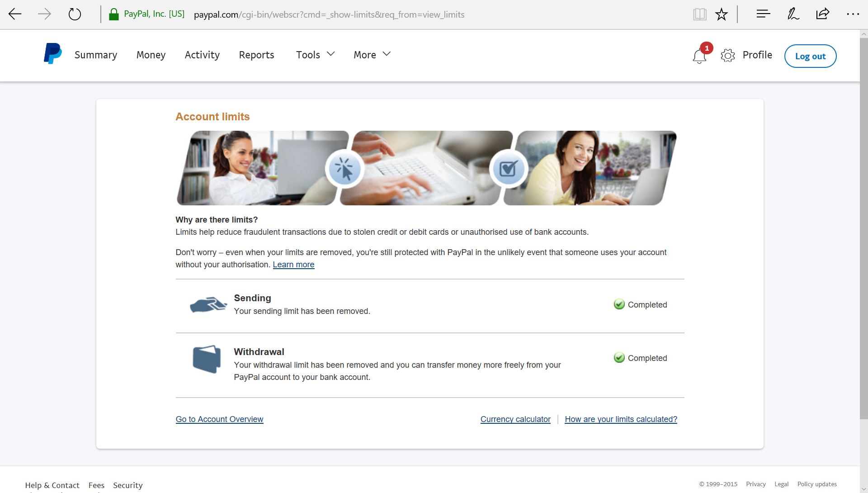Click scrollbar up arrow
The image size is (868, 493).
(864, 34)
